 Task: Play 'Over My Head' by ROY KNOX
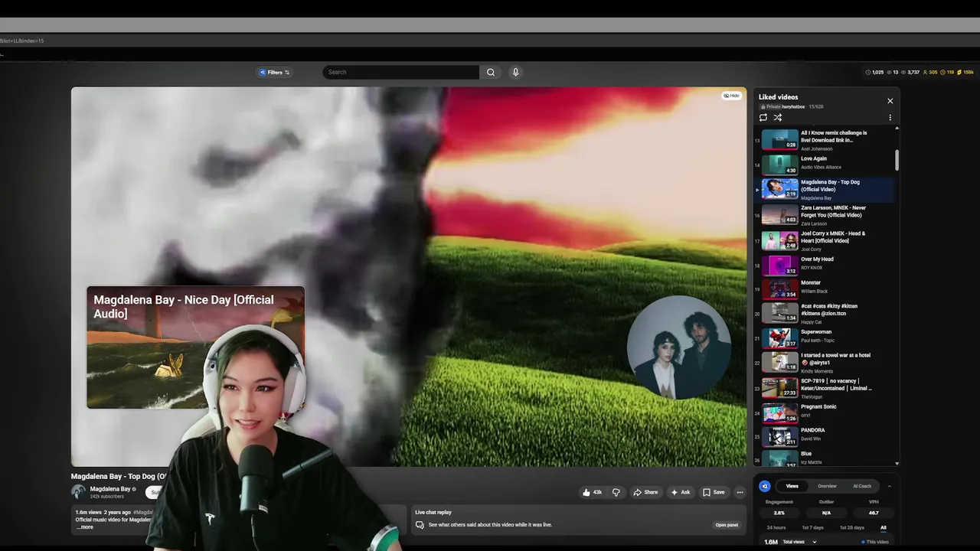click(825, 265)
